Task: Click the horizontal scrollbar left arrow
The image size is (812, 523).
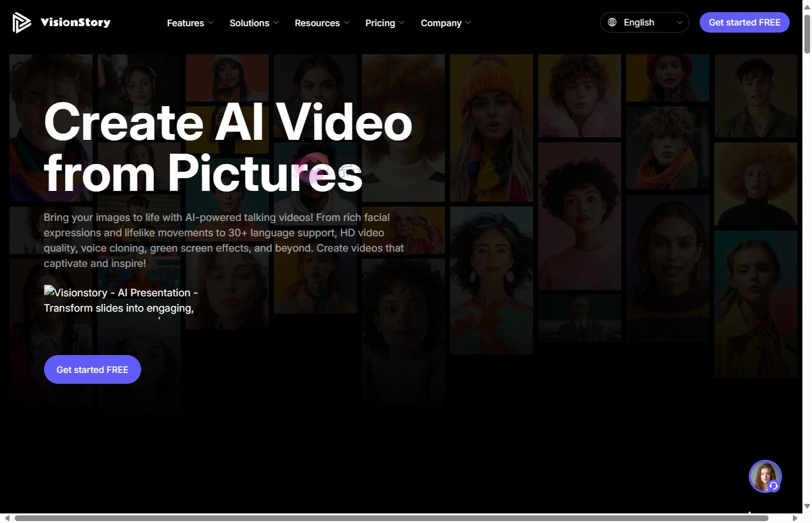Action: tap(6, 518)
